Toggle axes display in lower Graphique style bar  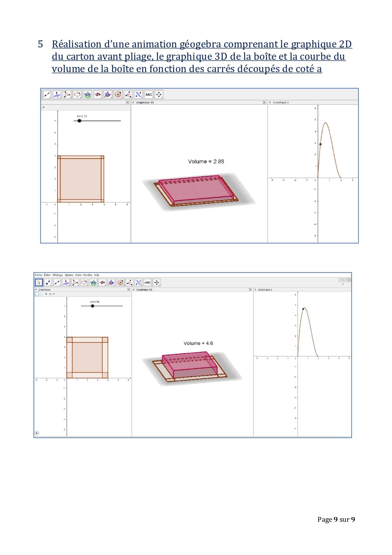pos(37,294)
